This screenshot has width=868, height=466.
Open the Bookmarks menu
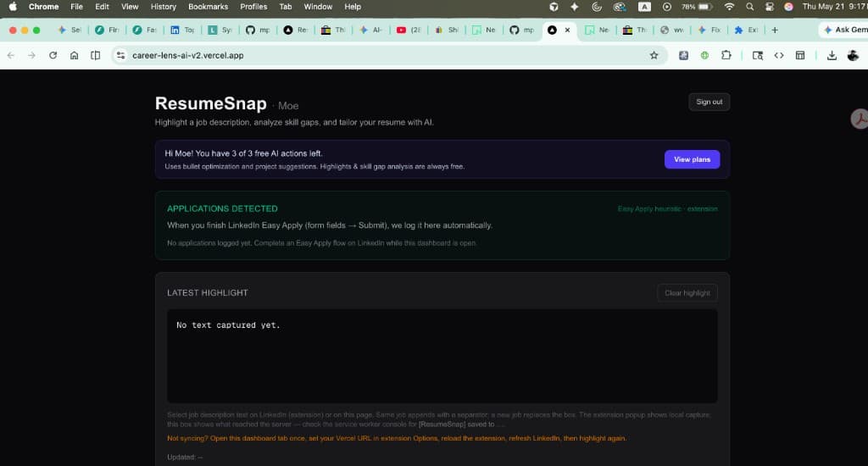pos(209,7)
